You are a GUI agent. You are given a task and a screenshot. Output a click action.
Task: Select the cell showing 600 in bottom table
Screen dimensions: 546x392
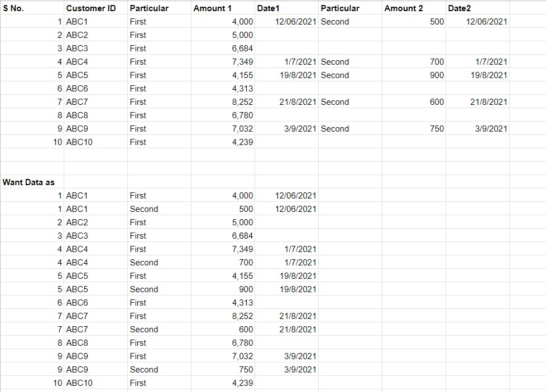point(223,330)
